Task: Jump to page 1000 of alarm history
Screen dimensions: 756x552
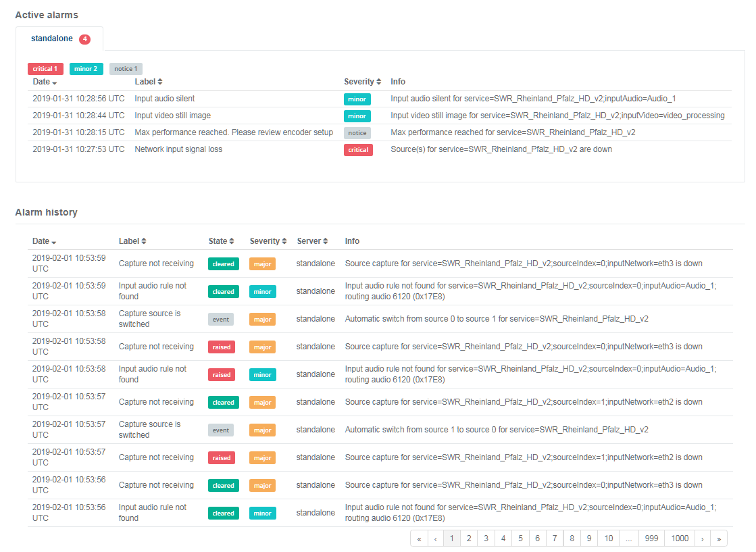Action: (680, 538)
